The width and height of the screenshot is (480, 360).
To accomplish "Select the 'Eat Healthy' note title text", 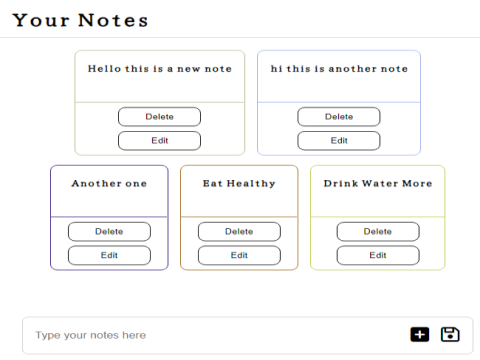I will tap(239, 183).
